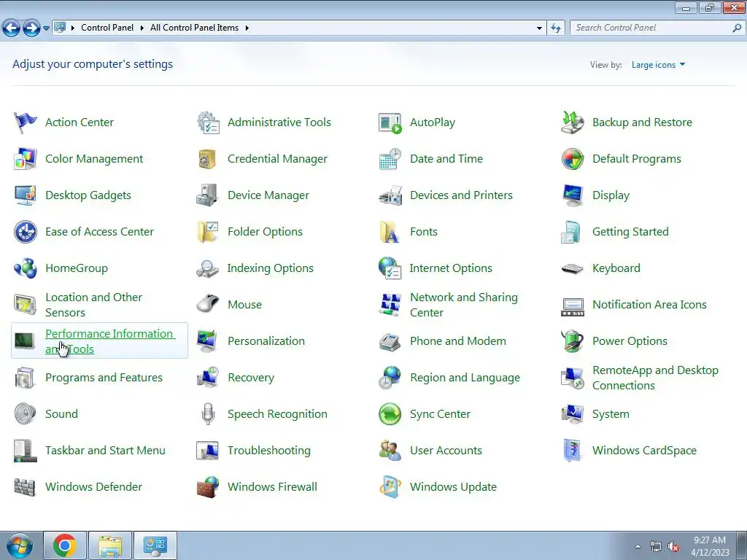Screen dimensions: 747x560
Task: Open the Windows Start button
Action: (x=20, y=545)
